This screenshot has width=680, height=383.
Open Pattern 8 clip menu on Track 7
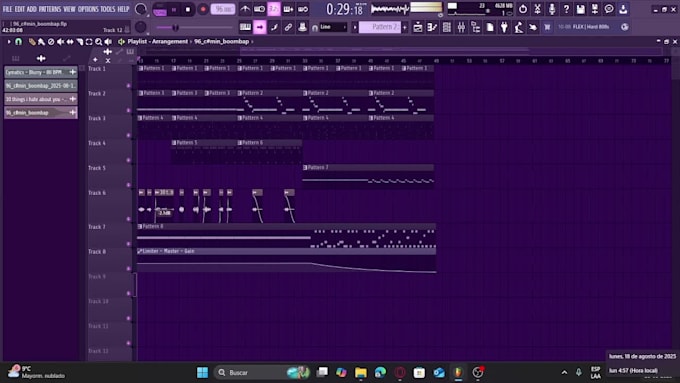click(x=140, y=226)
